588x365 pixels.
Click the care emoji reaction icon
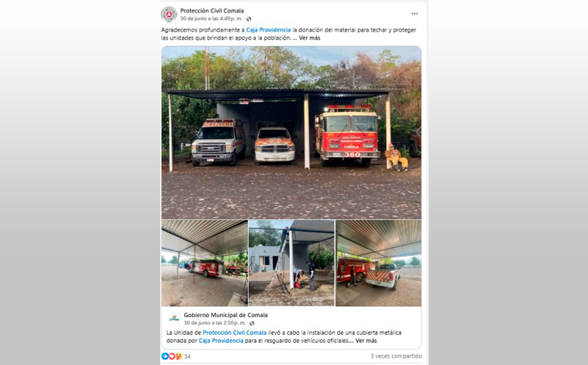coord(178,356)
